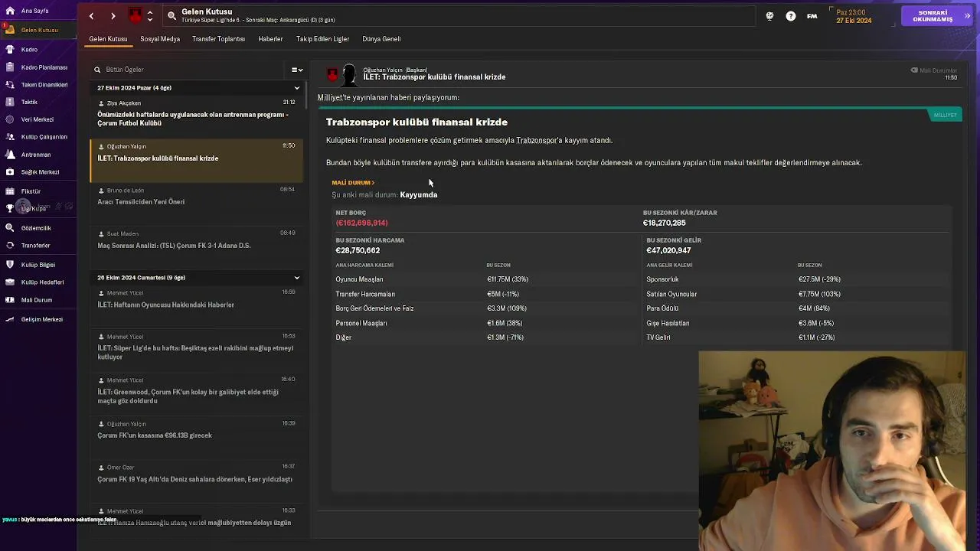Open Transferler arrows icon
The height and width of the screenshot is (551, 980).
[x=10, y=246]
